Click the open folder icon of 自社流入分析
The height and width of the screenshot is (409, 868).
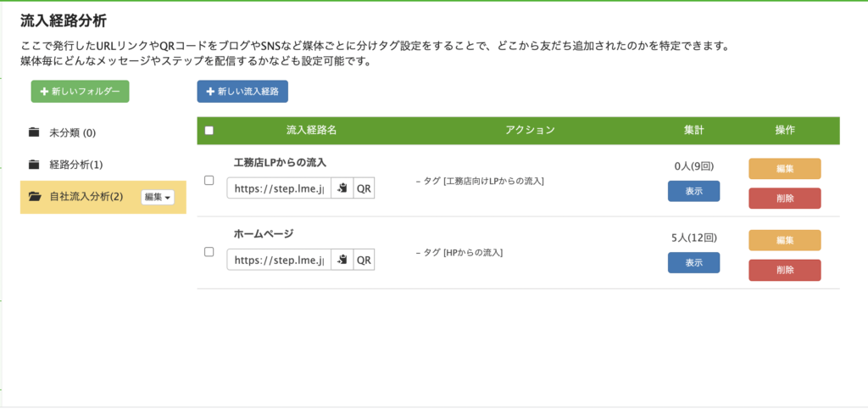click(35, 196)
